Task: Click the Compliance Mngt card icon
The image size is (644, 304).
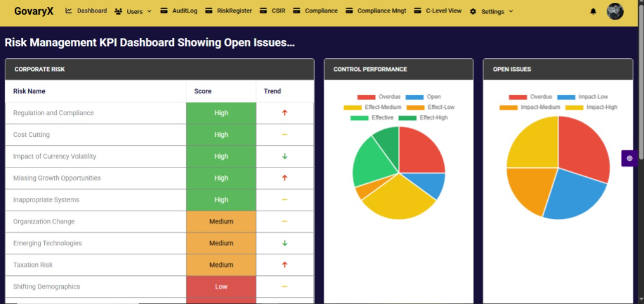Action: (x=349, y=10)
